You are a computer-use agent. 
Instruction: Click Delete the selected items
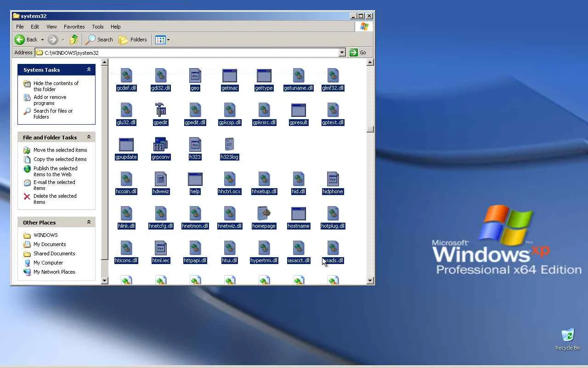coord(55,199)
